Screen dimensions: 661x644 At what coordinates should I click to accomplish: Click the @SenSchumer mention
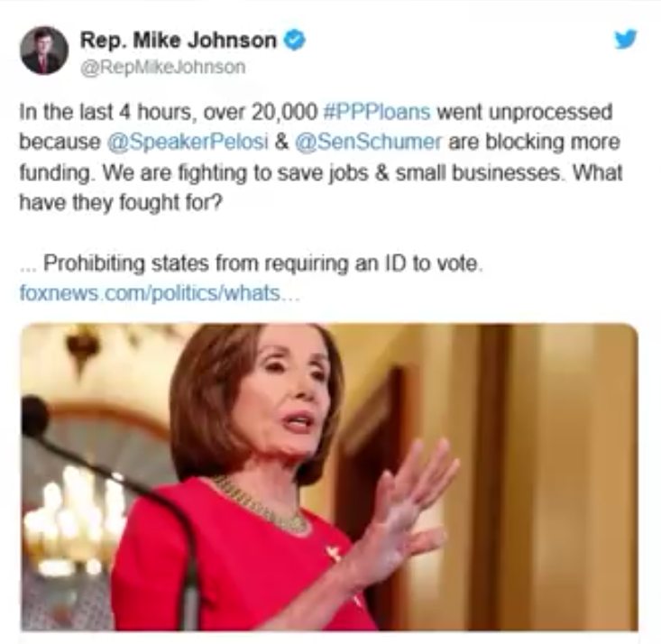click(x=368, y=142)
